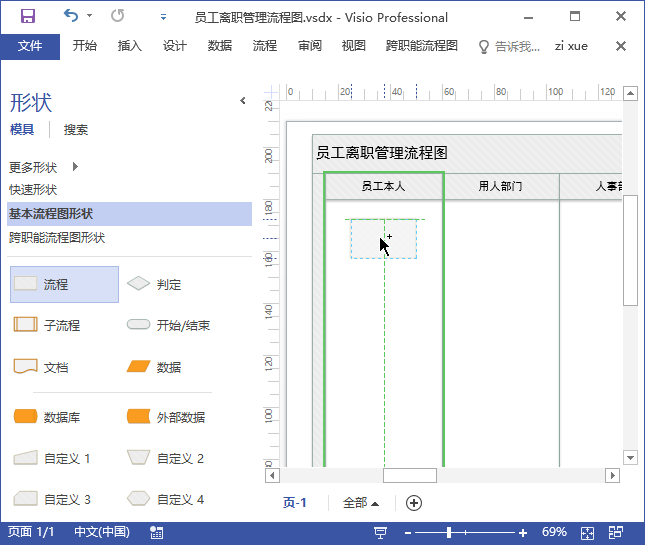Open the 设计 ribbon tab
The image size is (645, 545).
click(x=174, y=46)
